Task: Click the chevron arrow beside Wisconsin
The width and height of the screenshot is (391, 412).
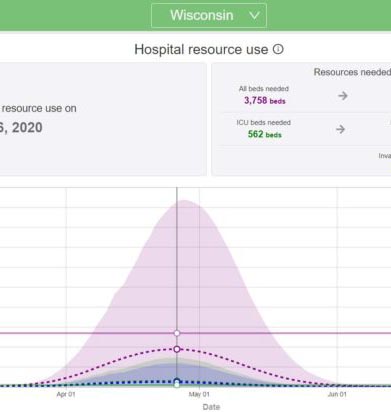Action: coord(254,16)
